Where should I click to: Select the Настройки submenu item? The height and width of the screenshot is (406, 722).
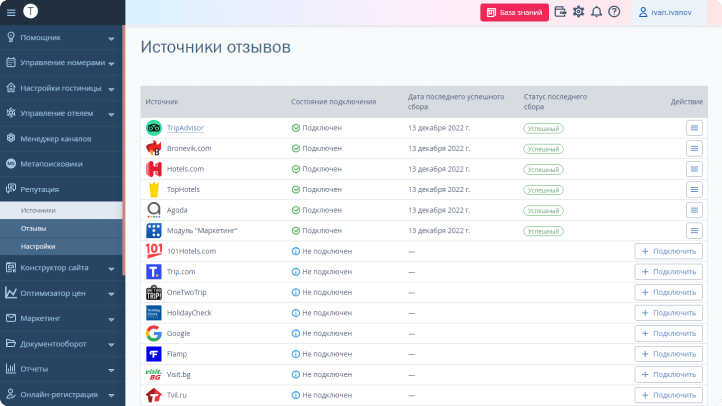click(61, 246)
